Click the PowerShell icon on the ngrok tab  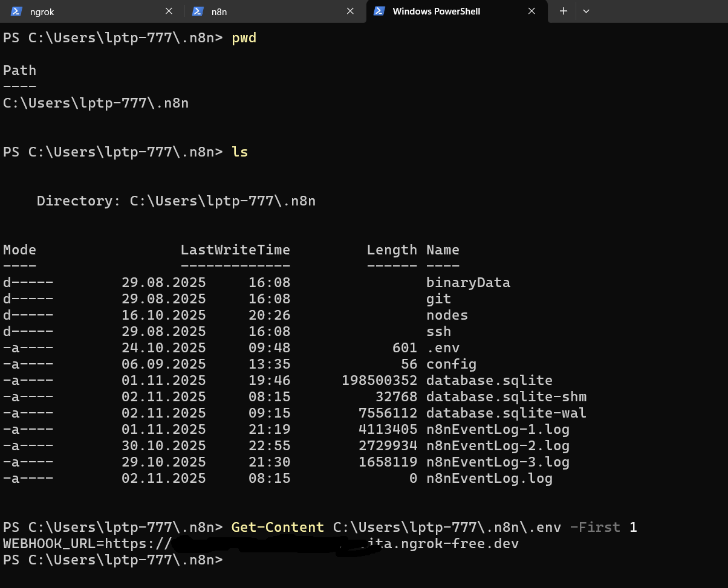[17, 11]
